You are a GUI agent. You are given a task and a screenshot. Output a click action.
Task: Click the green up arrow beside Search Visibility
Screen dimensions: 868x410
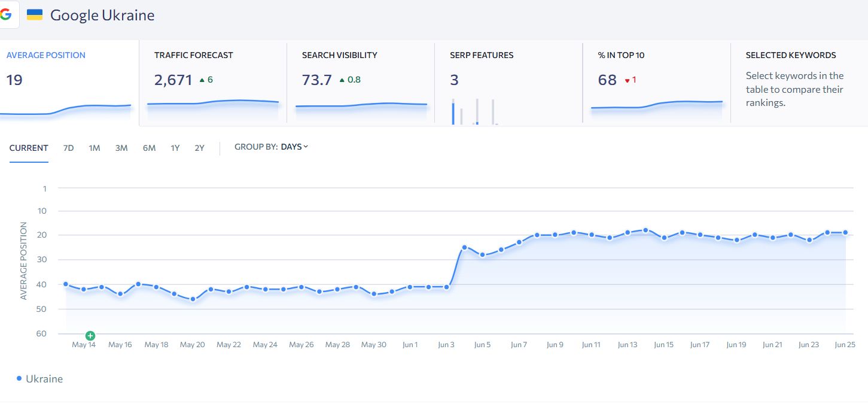pyautogui.click(x=342, y=80)
